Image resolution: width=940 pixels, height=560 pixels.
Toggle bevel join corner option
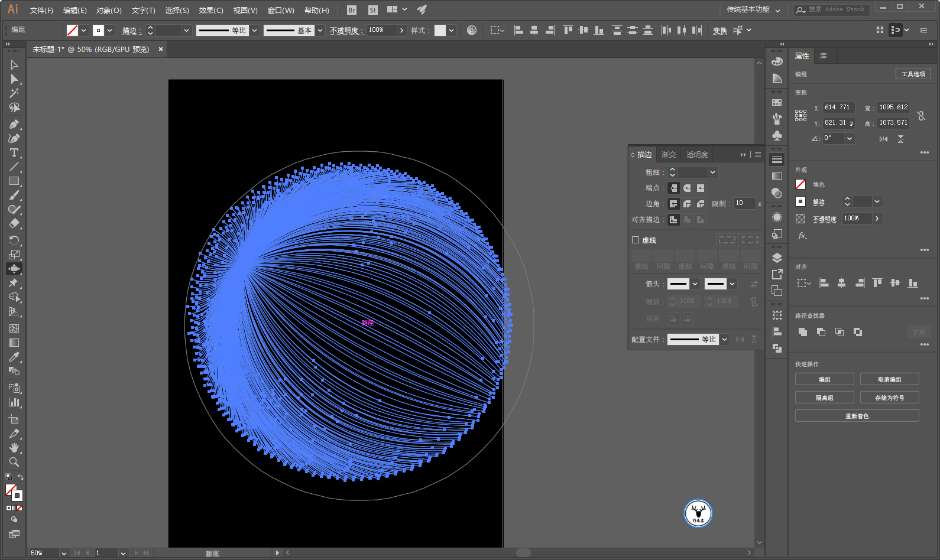pos(701,204)
